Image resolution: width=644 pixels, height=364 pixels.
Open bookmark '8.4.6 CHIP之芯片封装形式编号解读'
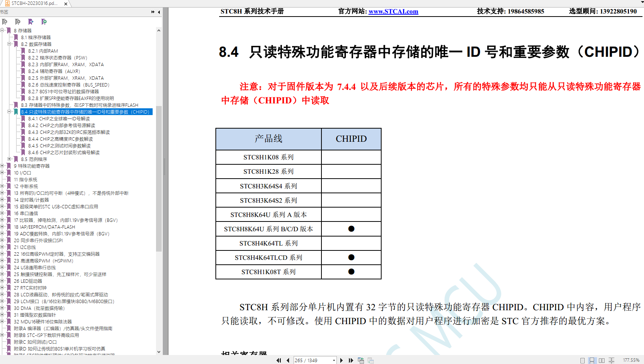point(64,152)
